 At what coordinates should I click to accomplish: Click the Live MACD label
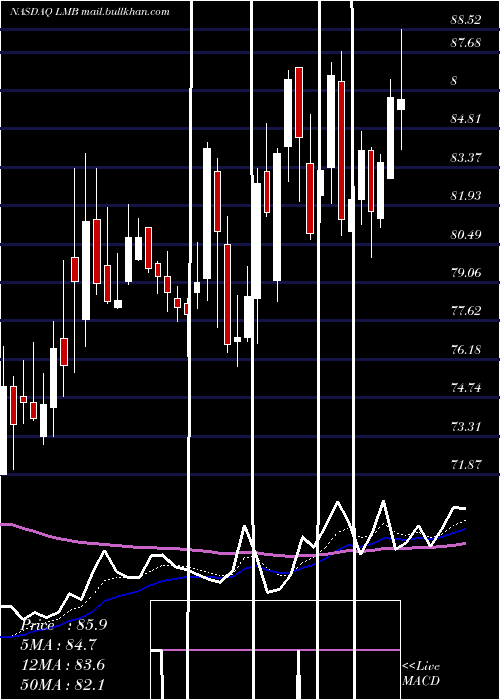coord(421,673)
